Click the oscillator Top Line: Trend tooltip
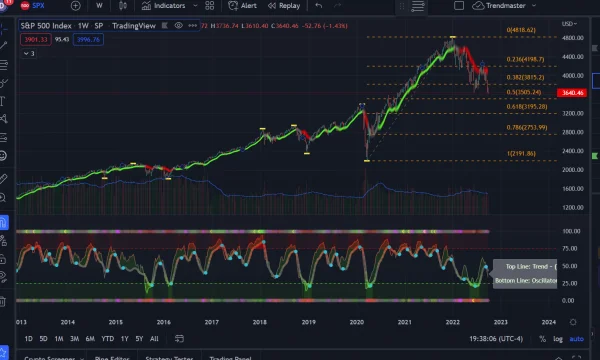The height and width of the screenshot is (360, 600). [x=525, y=274]
